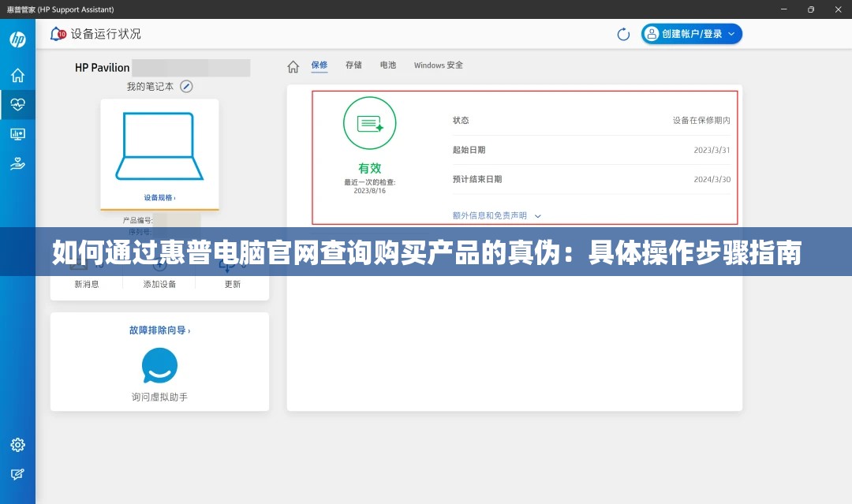This screenshot has height=504, width=852.
Task: Click the HP logo in sidebar
Action: (17, 39)
